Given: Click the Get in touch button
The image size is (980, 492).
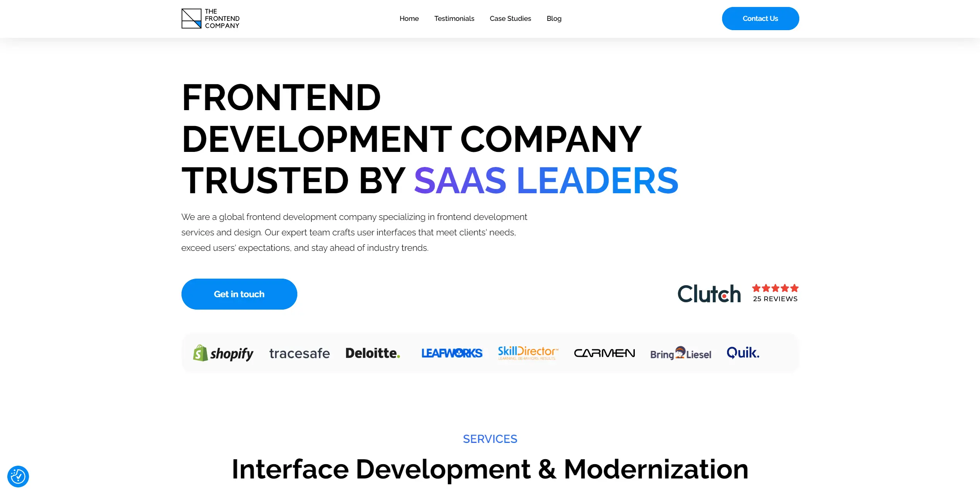Looking at the screenshot, I should pos(239,294).
